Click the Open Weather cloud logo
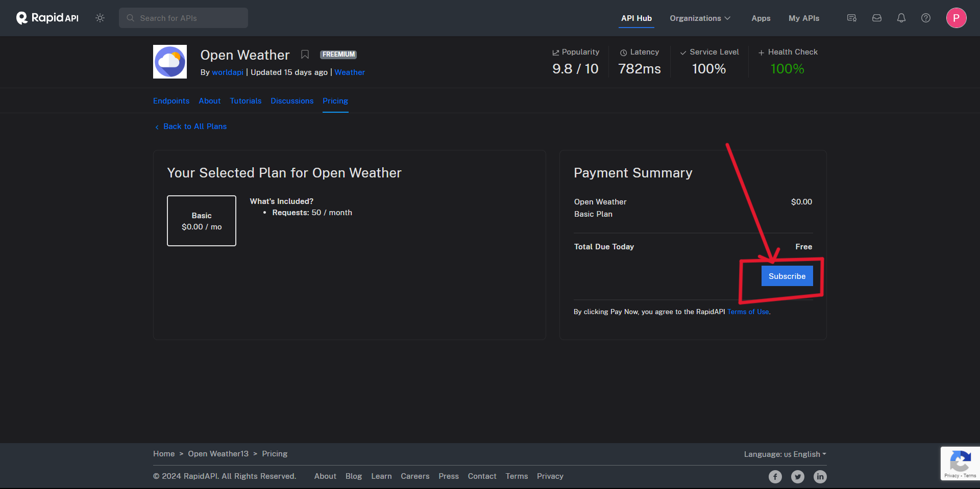 170,62
